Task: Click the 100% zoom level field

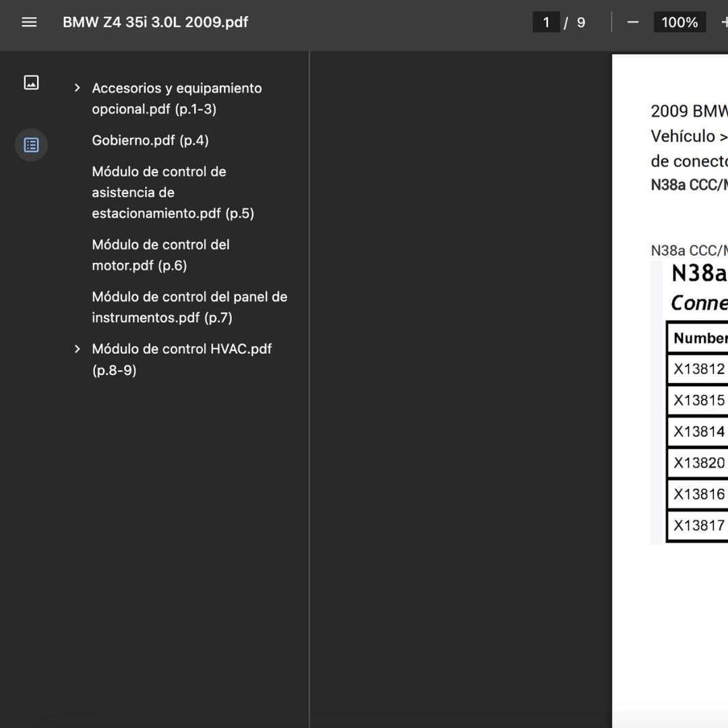Action: pyautogui.click(x=679, y=22)
